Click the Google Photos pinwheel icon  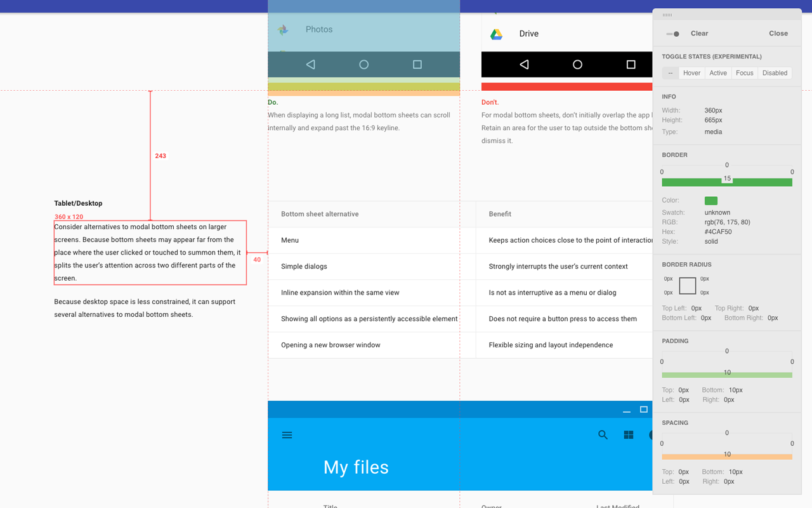[283, 30]
